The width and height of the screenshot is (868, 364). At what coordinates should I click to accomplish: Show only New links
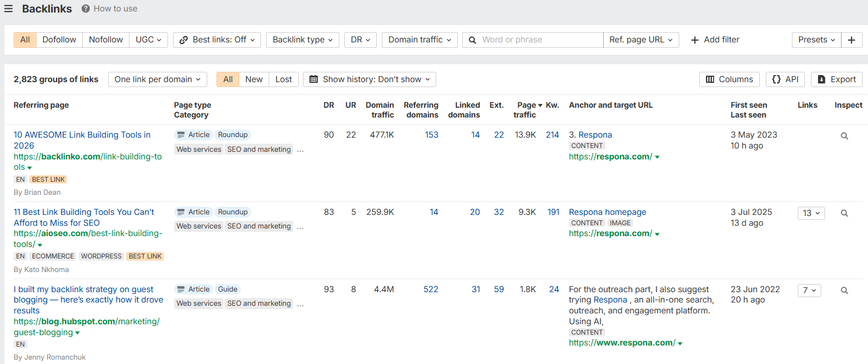[254, 79]
